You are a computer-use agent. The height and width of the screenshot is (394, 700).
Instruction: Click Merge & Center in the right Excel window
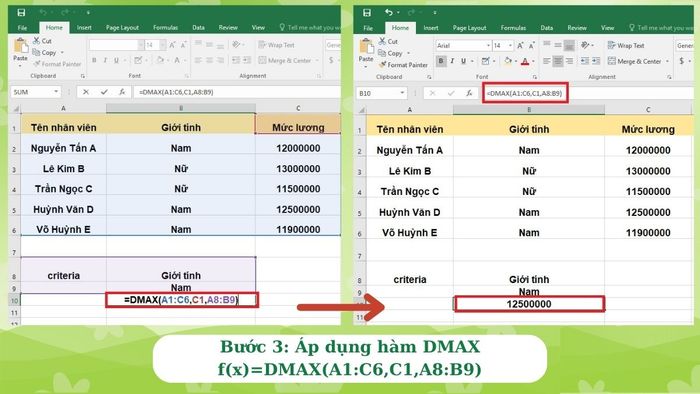[x=634, y=62]
